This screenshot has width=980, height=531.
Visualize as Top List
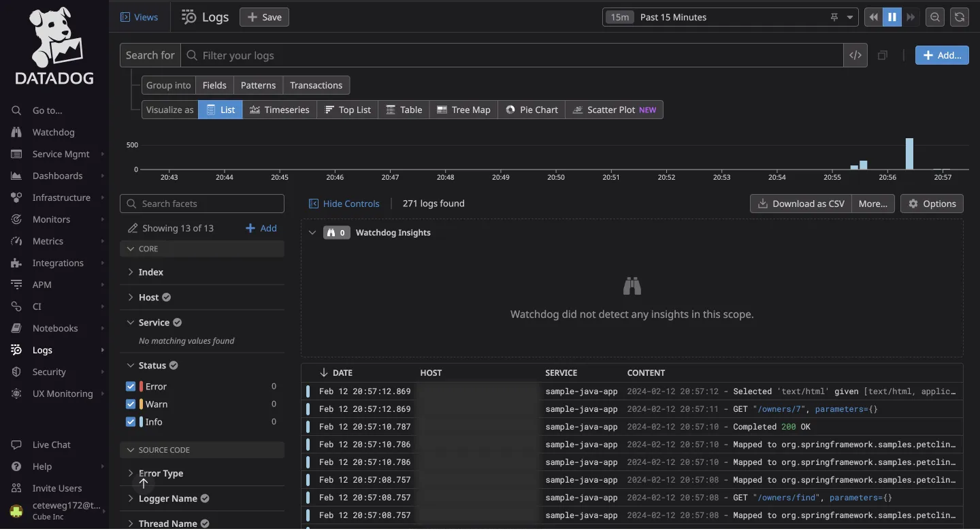pyautogui.click(x=348, y=110)
